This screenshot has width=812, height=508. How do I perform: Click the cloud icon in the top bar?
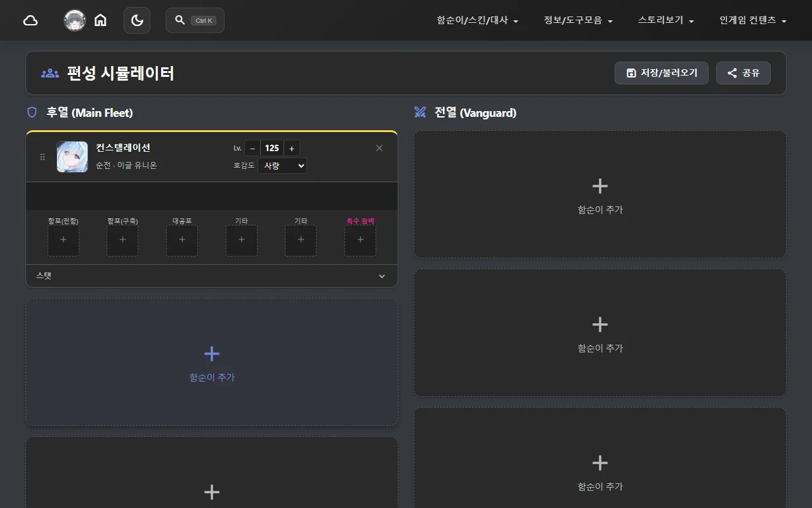click(x=30, y=20)
